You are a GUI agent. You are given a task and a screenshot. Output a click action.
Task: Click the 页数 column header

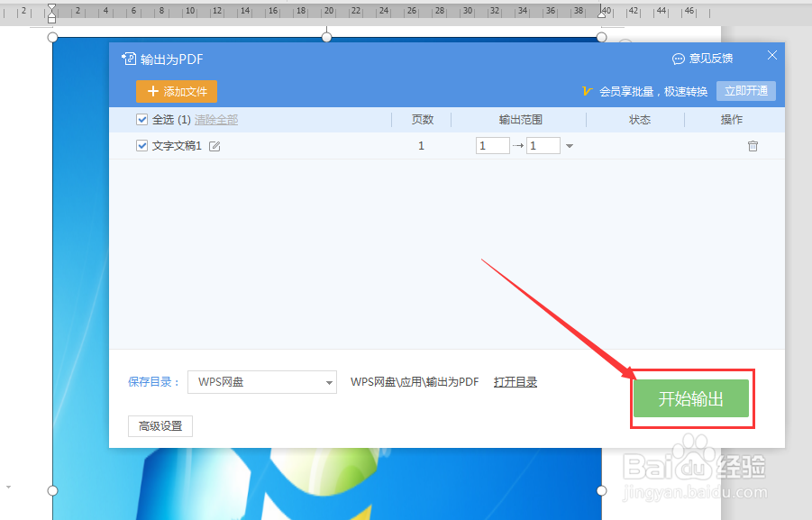click(x=421, y=119)
